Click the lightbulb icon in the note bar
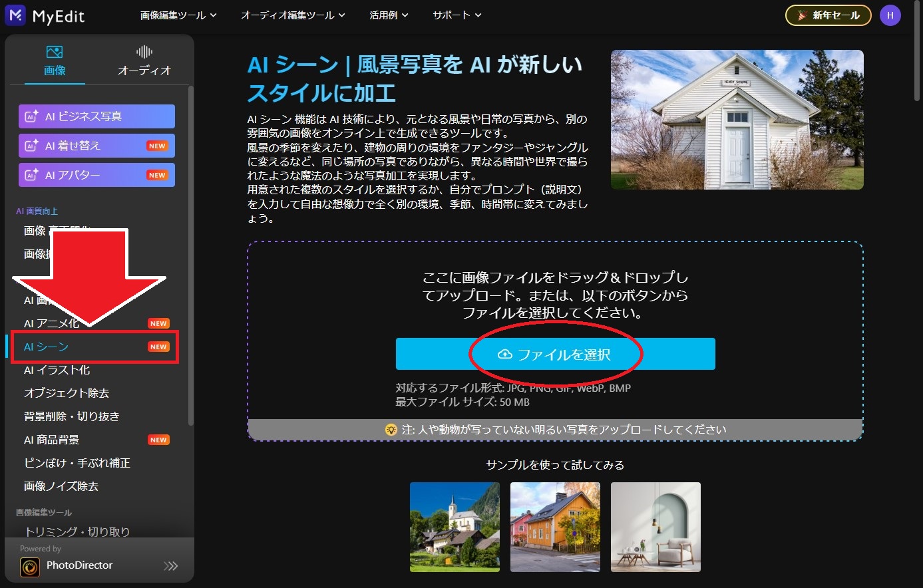The image size is (923, 588). click(x=391, y=430)
